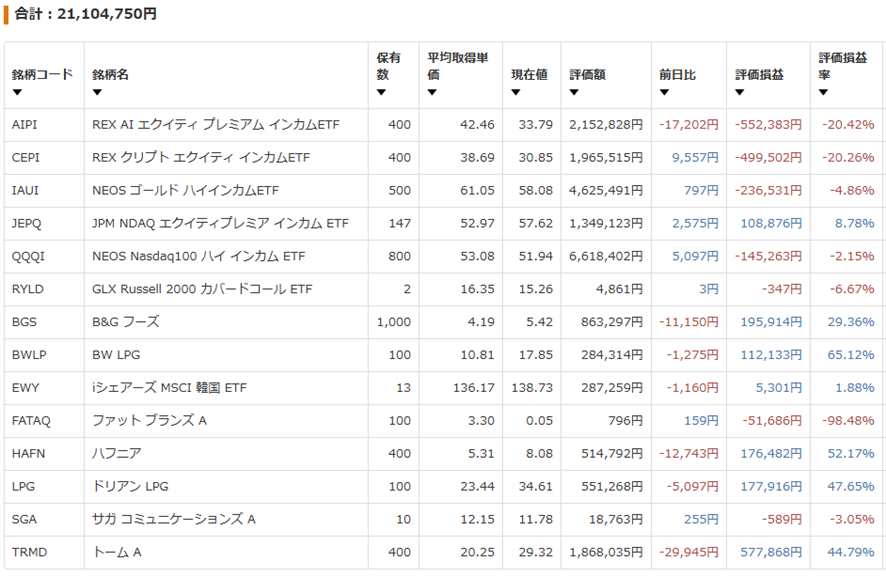The height and width of the screenshot is (577, 886).
Task: Sort by 平均取得単価 arrow
Action: [x=432, y=92]
